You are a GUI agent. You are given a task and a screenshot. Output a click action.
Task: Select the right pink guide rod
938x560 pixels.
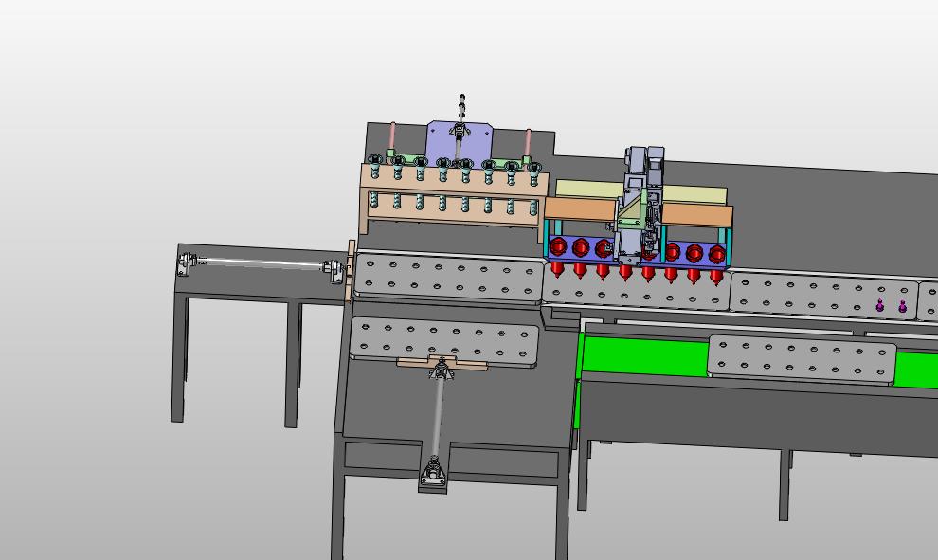(x=529, y=144)
